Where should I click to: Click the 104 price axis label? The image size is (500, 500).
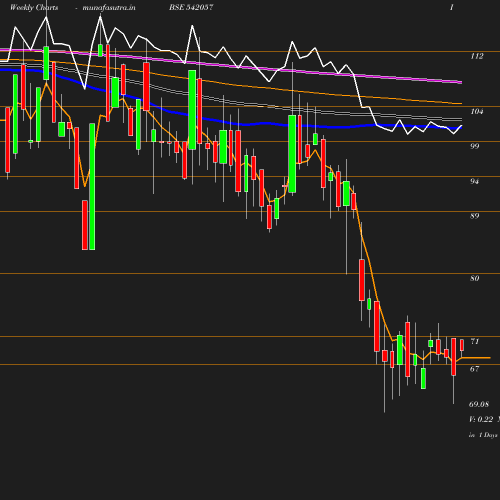[477, 111]
